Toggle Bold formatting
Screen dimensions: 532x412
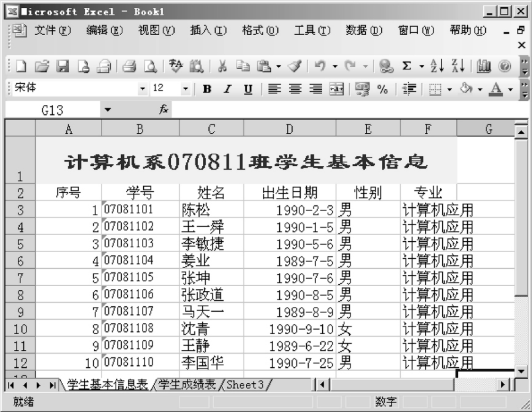[x=207, y=89]
